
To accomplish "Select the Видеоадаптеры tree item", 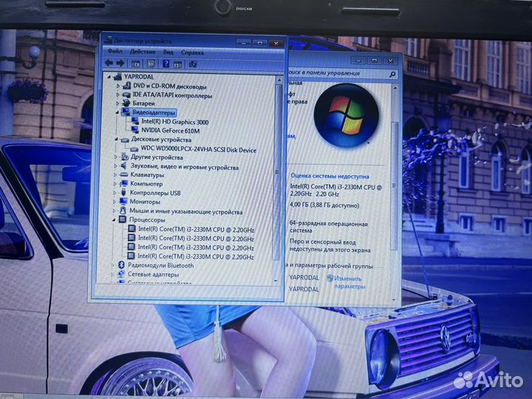I will pyautogui.click(x=154, y=112).
